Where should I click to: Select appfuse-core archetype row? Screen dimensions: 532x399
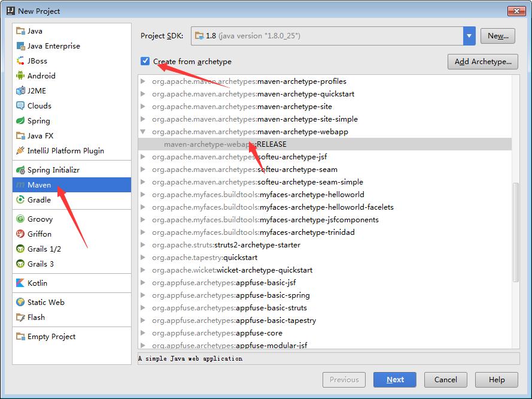(325, 332)
